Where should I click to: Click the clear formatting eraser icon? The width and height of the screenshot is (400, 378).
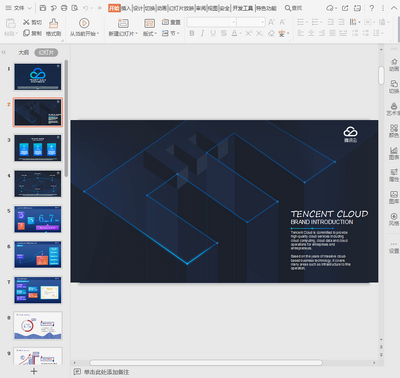[x=271, y=33]
